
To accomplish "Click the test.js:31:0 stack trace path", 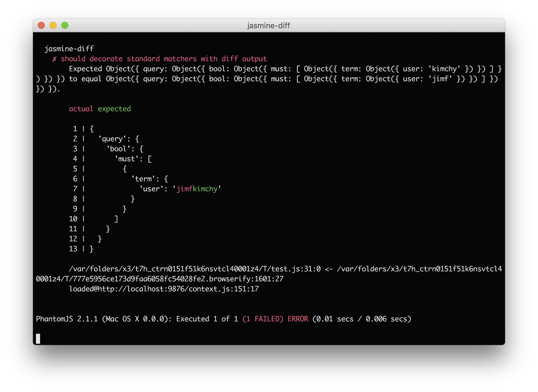I will click(x=194, y=269).
